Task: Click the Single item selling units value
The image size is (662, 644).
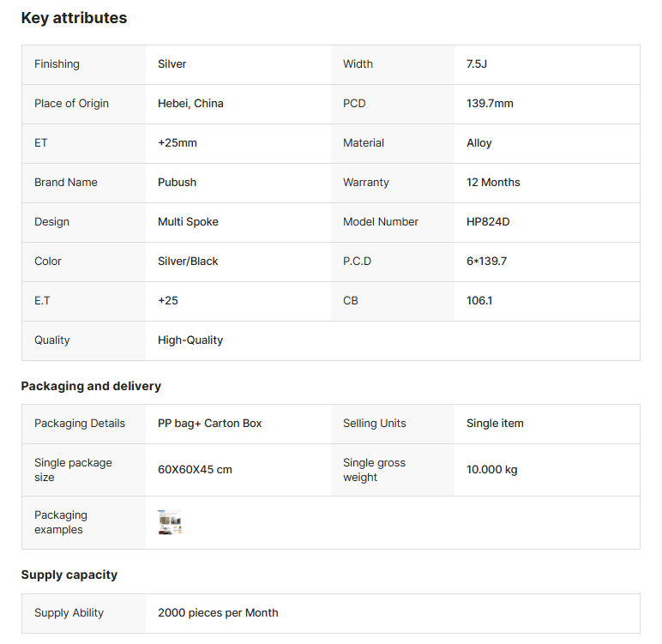Action: point(495,424)
